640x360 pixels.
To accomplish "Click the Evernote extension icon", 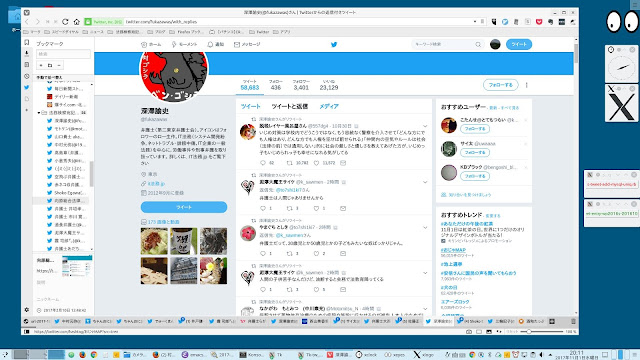I will coord(550,22).
